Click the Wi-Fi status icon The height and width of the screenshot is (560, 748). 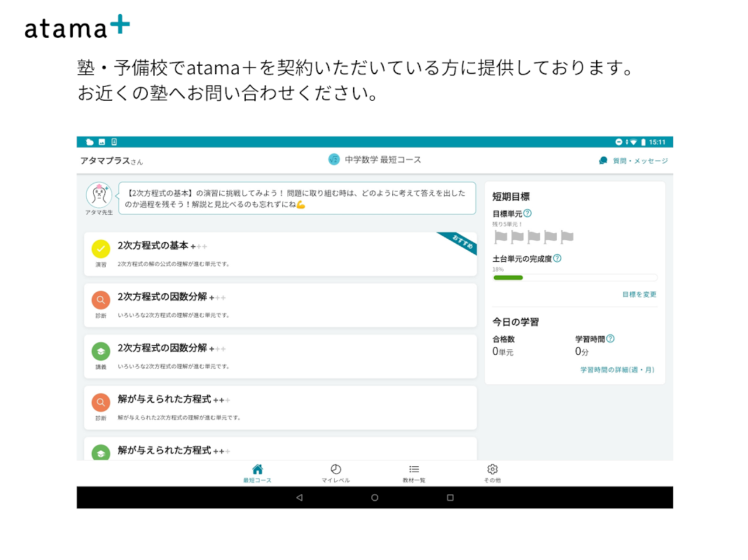[x=633, y=142]
